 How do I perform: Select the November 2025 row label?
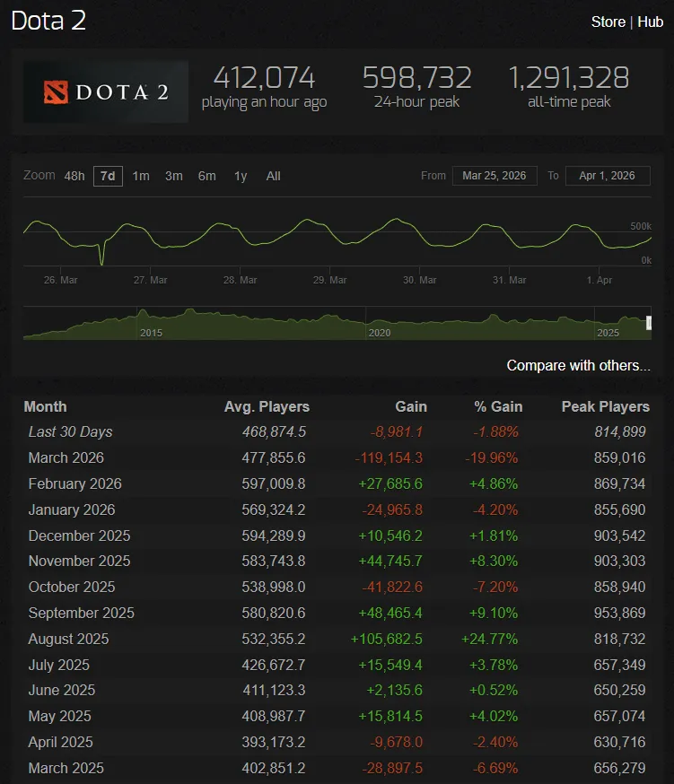point(79,561)
